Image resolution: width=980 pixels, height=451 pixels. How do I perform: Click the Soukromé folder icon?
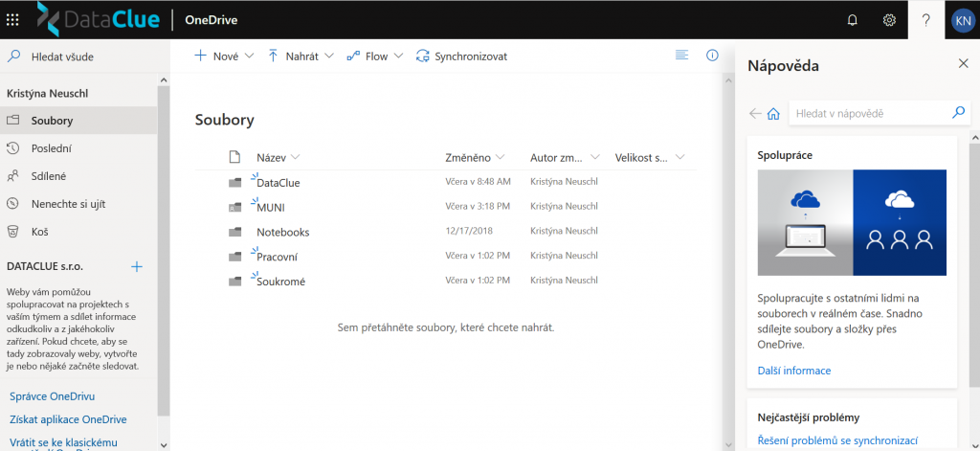234,282
